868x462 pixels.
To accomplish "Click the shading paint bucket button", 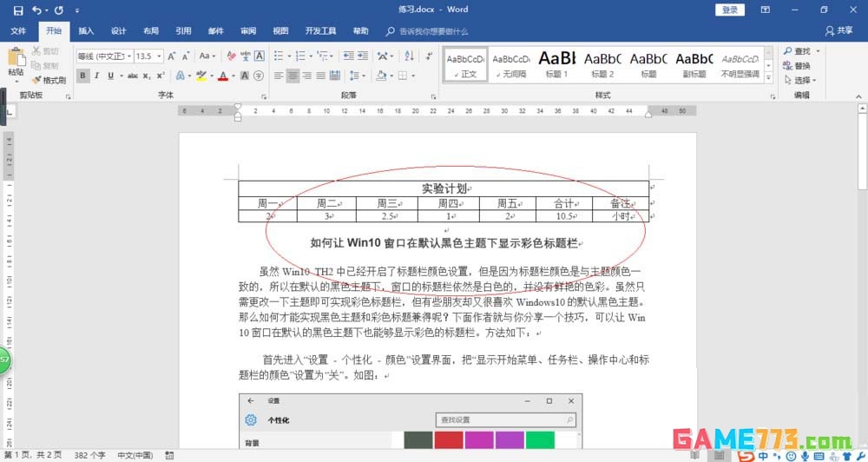I will coord(380,76).
